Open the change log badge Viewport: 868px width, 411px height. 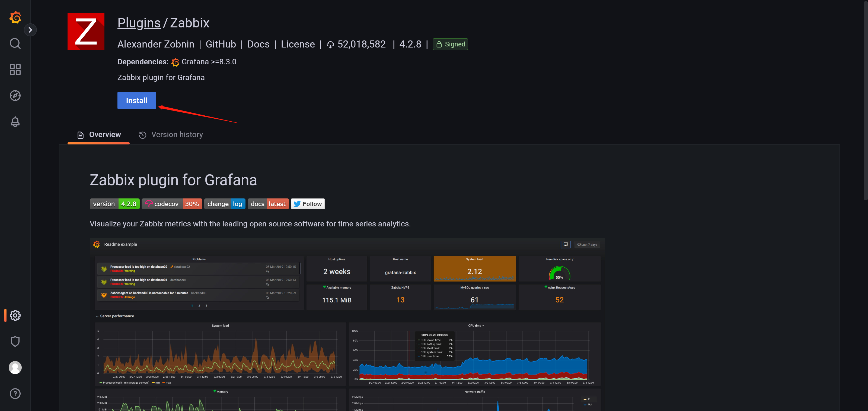pyautogui.click(x=225, y=204)
